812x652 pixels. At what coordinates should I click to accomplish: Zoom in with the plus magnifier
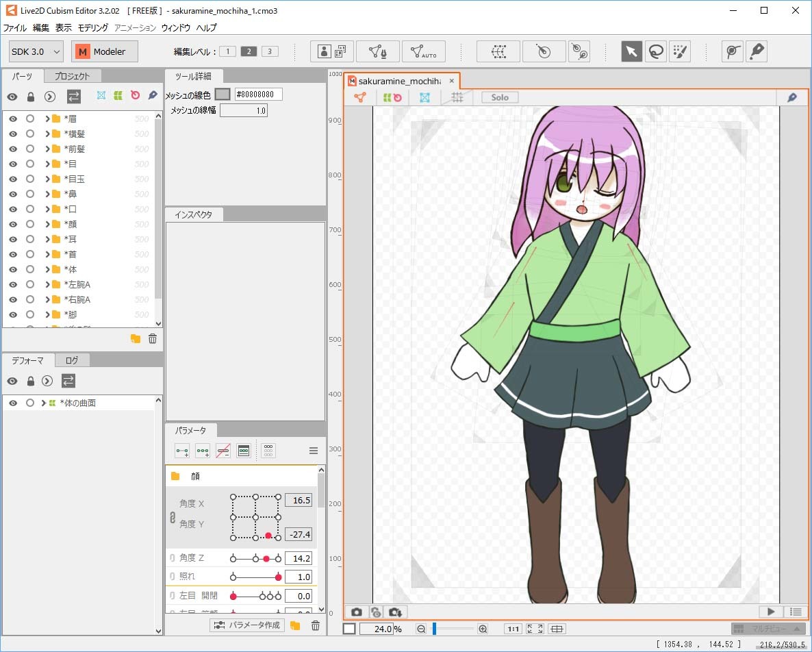[483, 629]
